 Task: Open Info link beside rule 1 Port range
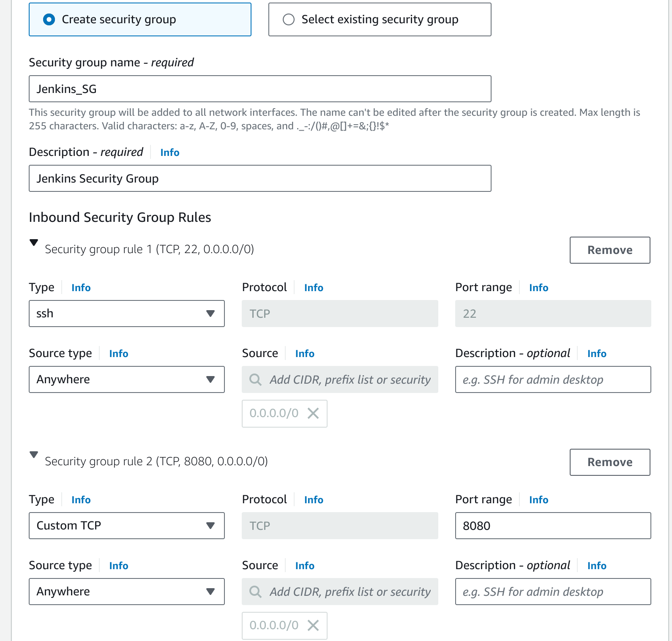539,288
